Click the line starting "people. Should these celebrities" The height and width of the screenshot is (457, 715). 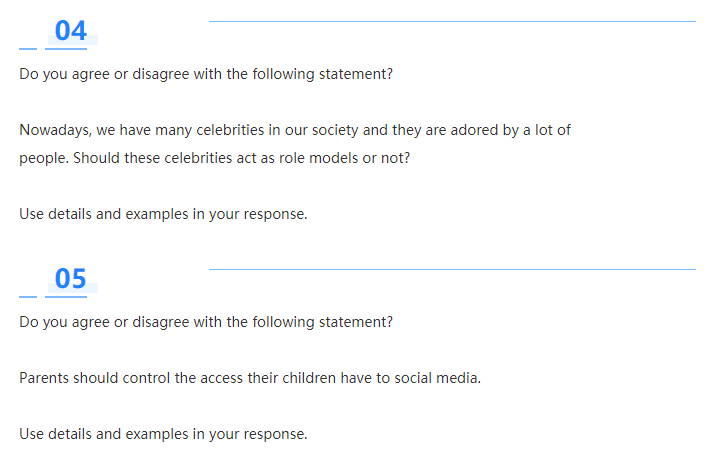point(214,158)
